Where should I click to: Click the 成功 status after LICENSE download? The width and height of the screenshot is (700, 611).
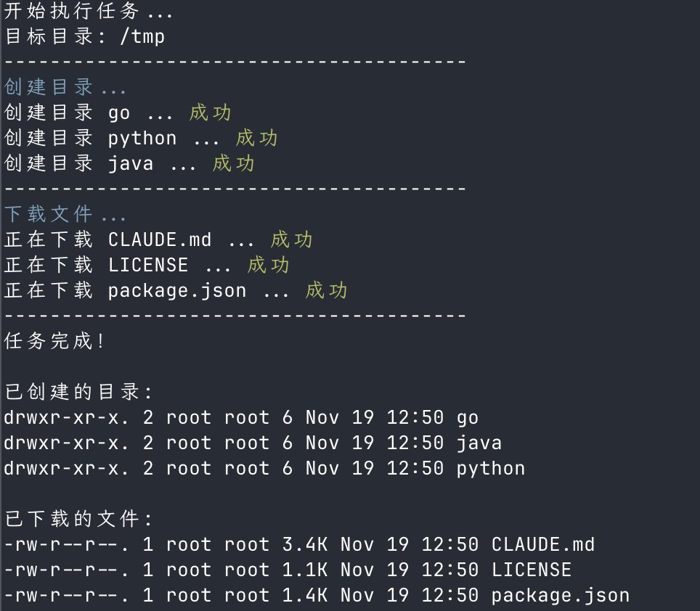pos(269,266)
